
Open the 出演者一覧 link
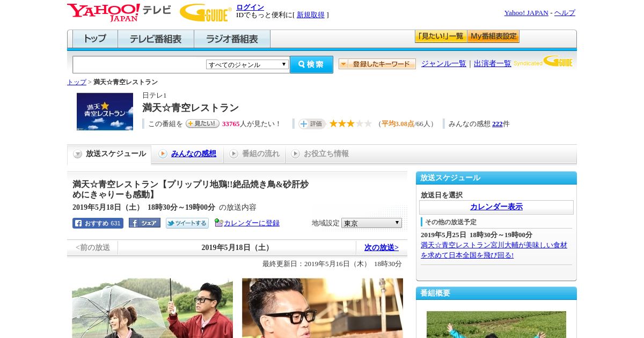click(493, 63)
